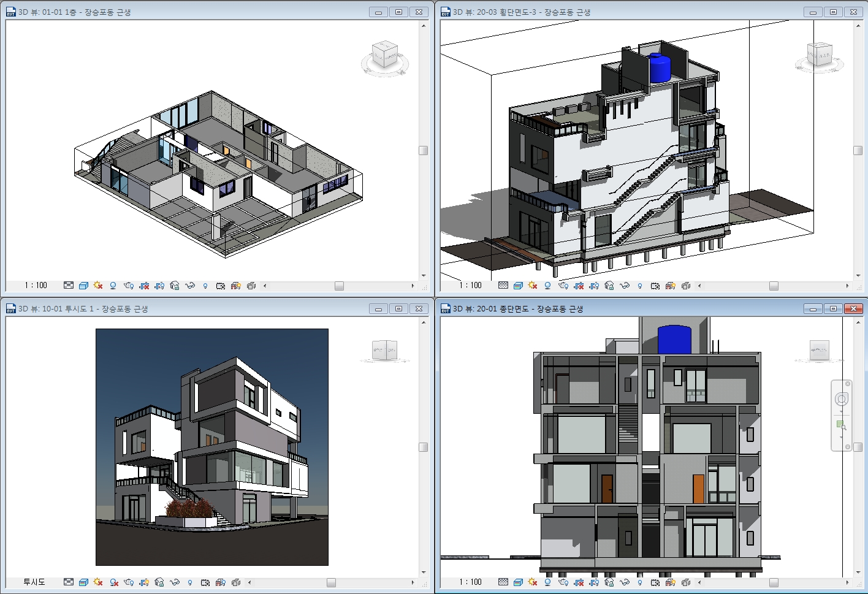868x594 pixels.
Task: Toggle show crop region in 20-01 종단면도 view
Action: [594, 582]
